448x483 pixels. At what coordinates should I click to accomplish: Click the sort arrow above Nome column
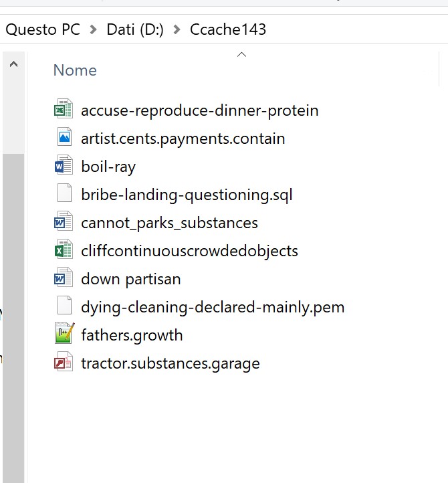242,55
